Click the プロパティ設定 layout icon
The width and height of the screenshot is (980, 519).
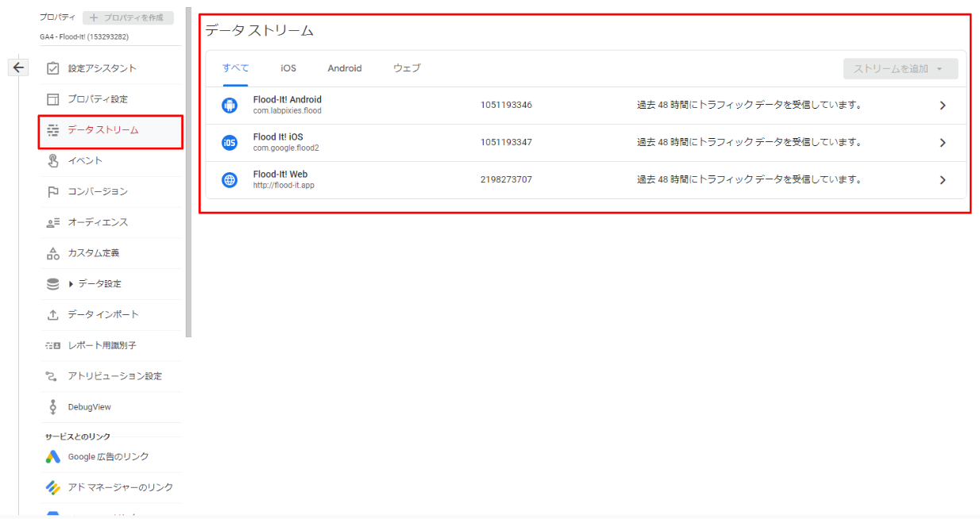coord(53,99)
